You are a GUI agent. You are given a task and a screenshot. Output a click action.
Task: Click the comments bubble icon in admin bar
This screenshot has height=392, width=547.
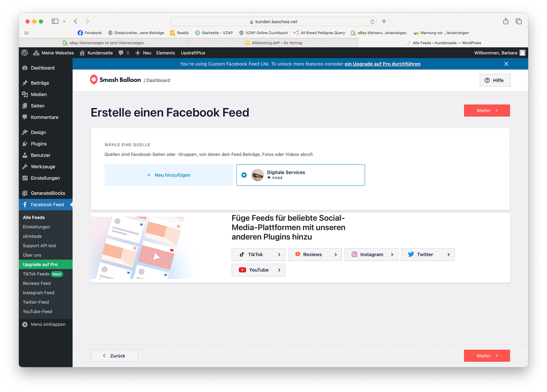pyautogui.click(x=121, y=53)
